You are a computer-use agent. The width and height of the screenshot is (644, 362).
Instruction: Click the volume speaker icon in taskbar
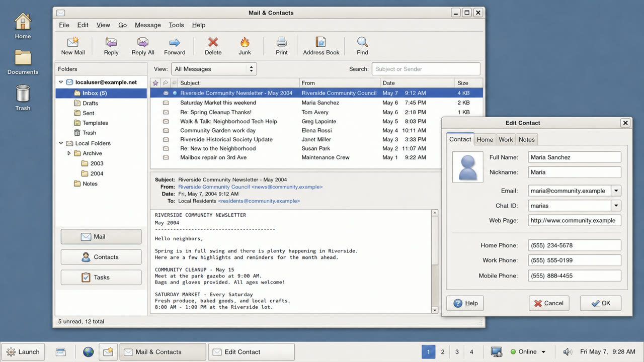(568, 352)
